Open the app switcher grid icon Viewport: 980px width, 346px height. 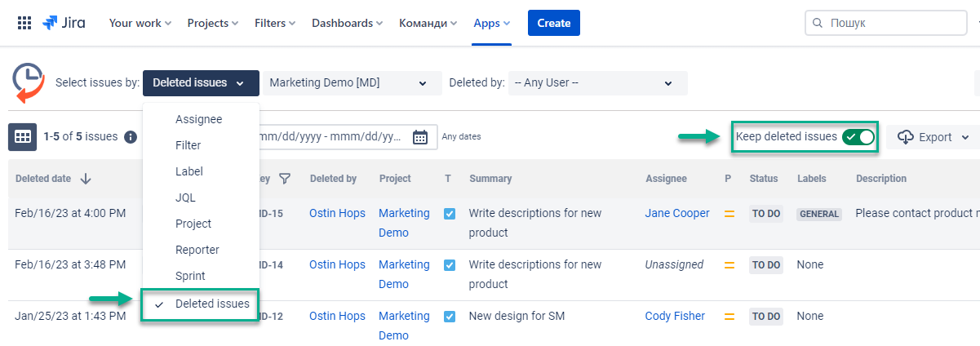click(24, 23)
